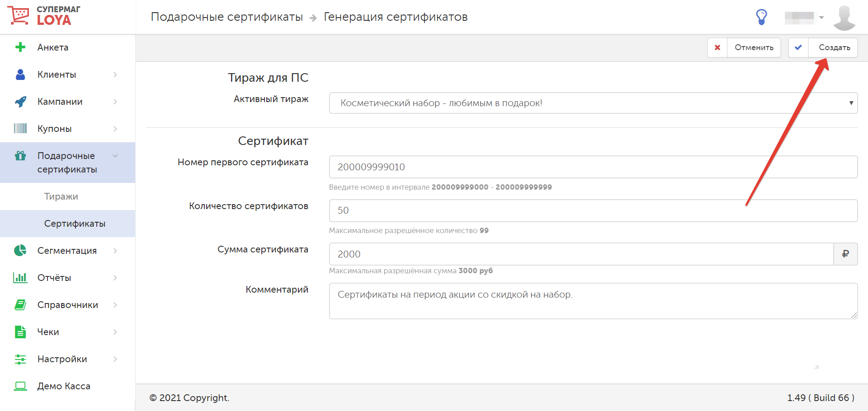
Task: Click the lightbulb hints icon
Action: [761, 17]
